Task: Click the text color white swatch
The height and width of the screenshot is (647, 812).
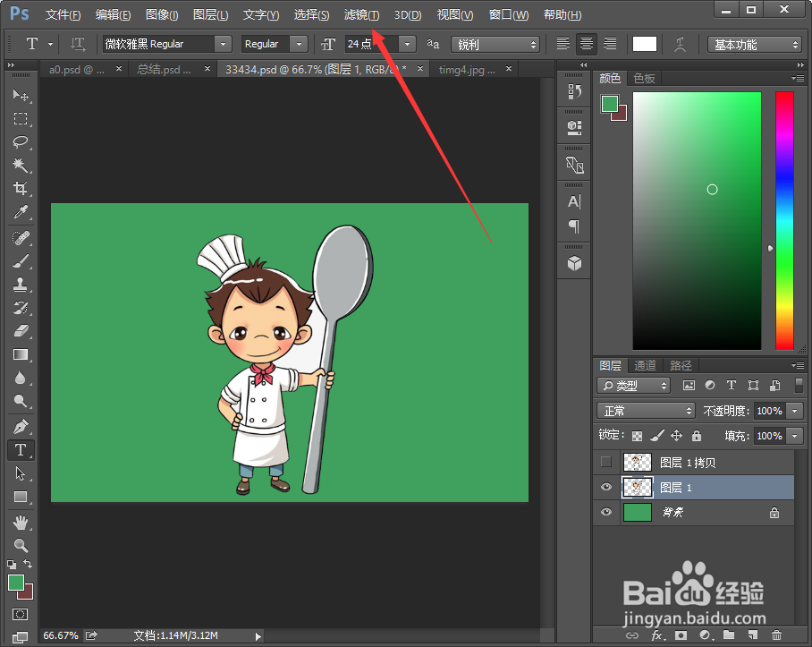Action: pos(644,44)
